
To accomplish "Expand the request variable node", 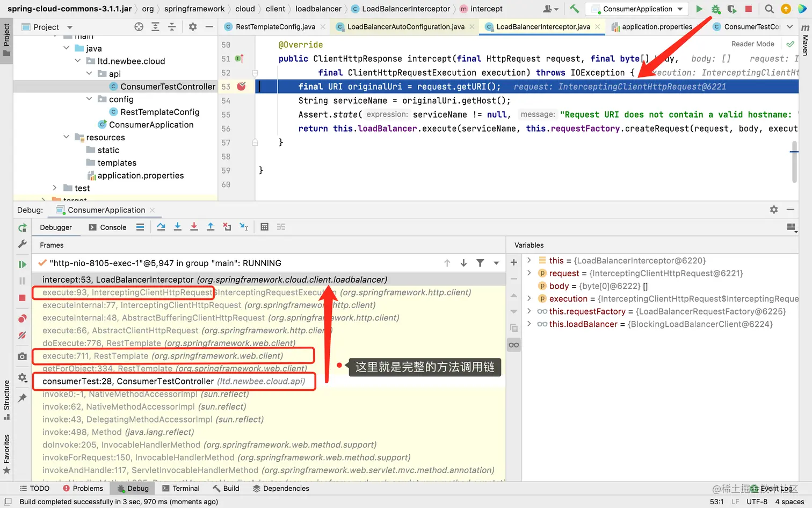I will pyautogui.click(x=529, y=273).
